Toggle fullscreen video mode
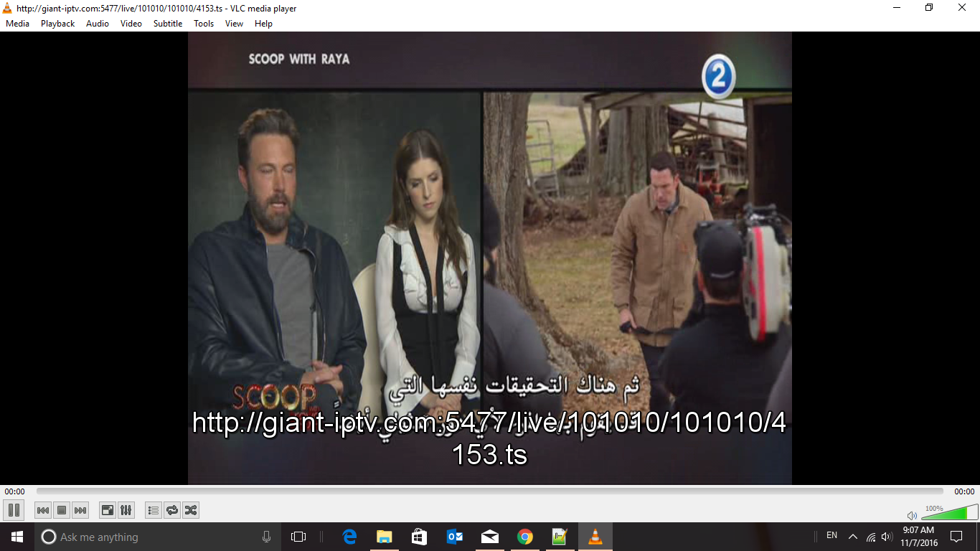Image resolution: width=980 pixels, height=551 pixels. [108, 510]
